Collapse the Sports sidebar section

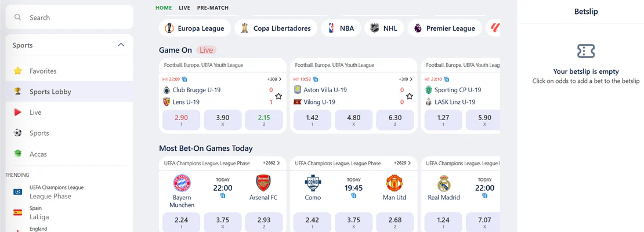121,45
